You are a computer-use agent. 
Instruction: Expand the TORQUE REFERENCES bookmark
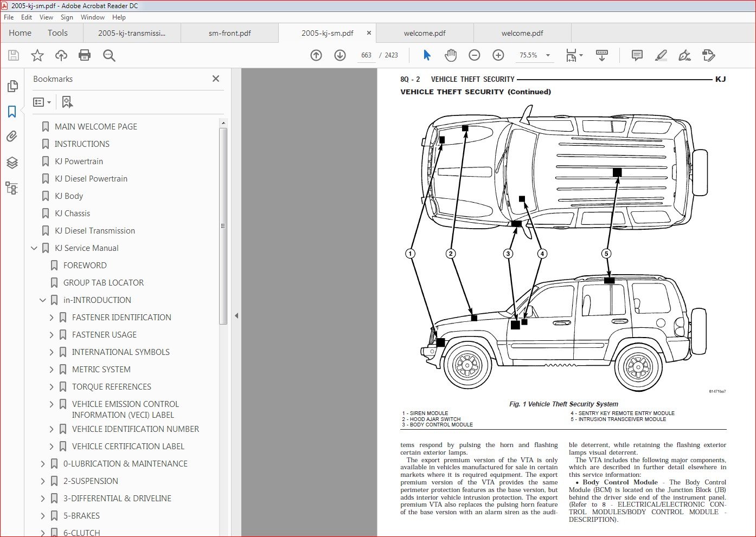[52, 387]
